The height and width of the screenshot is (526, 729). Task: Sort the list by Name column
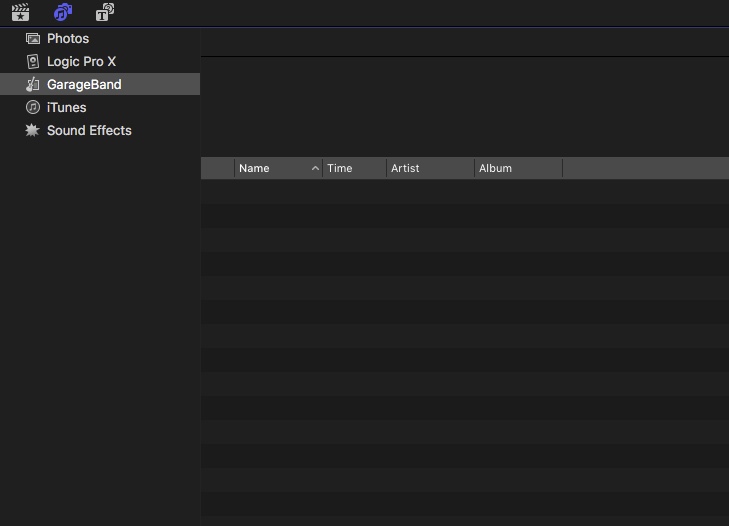(x=278, y=168)
